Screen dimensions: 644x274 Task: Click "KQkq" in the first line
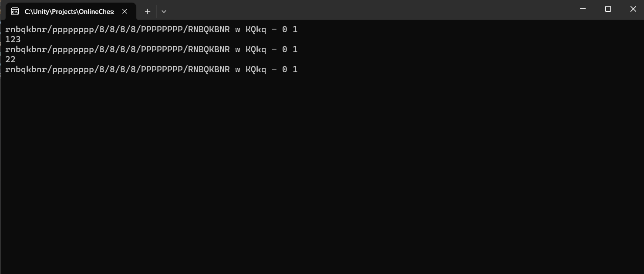(256, 30)
